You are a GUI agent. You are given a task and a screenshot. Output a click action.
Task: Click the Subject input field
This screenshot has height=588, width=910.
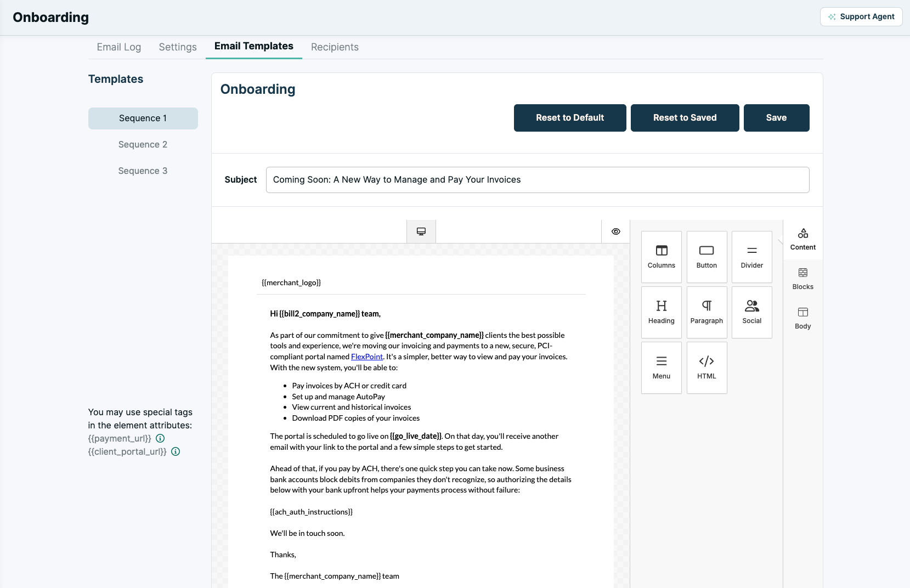point(538,180)
